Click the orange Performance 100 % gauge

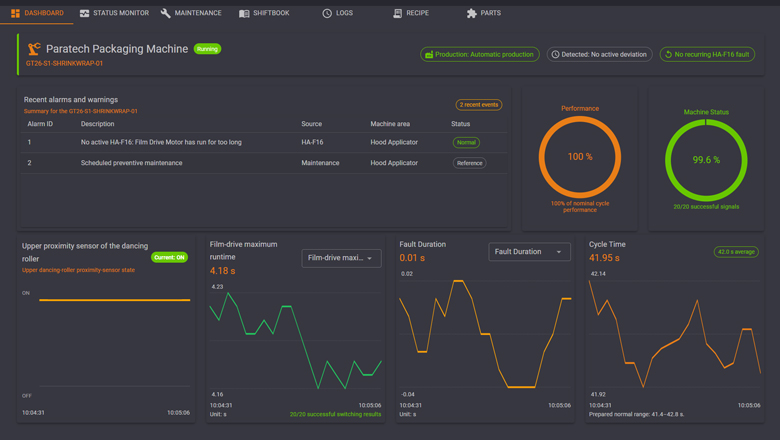[580, 157]
